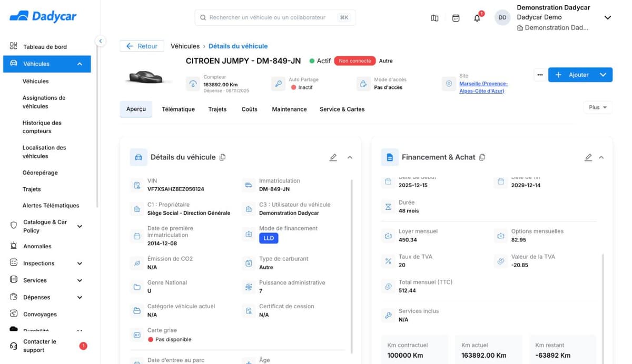632x364 pixels.
Task: Switch to the Coûts tab
Action: pos(249,109)
